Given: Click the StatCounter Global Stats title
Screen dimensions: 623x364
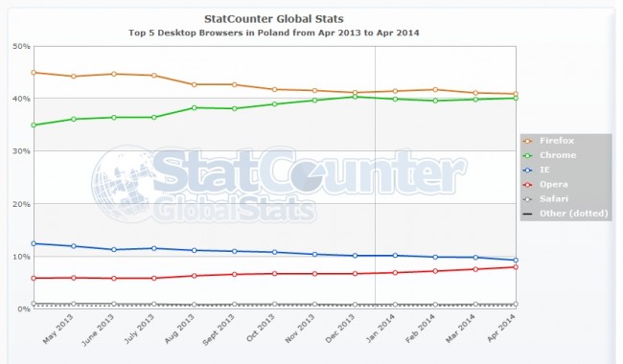Looking at the screenshot, I should 274,19.
